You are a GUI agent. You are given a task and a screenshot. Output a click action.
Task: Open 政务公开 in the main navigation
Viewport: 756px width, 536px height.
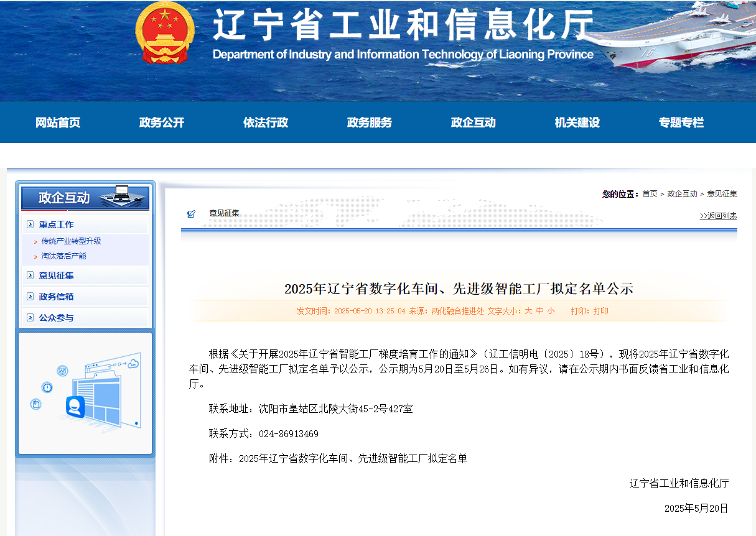point(162,122)
